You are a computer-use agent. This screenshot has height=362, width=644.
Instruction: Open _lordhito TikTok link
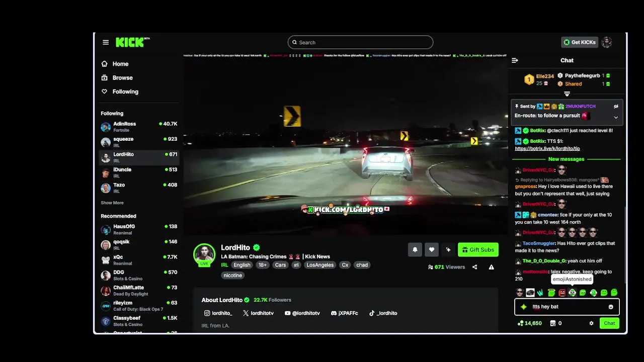pos(383,313)
